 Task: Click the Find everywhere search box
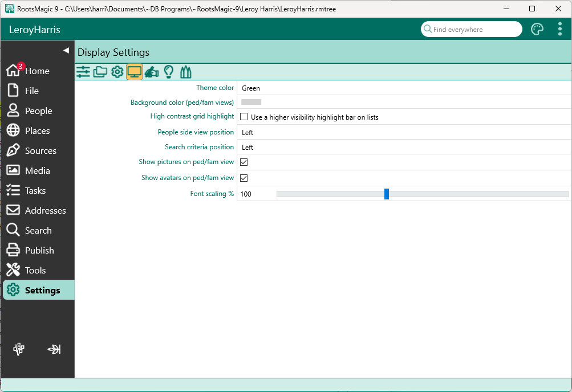tap(473, 30)
